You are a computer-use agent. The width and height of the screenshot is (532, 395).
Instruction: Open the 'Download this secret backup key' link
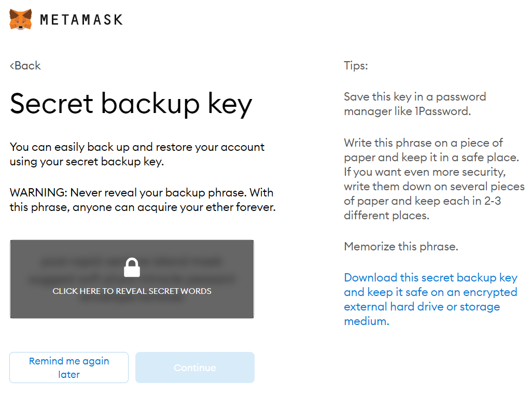coord(430,278)
